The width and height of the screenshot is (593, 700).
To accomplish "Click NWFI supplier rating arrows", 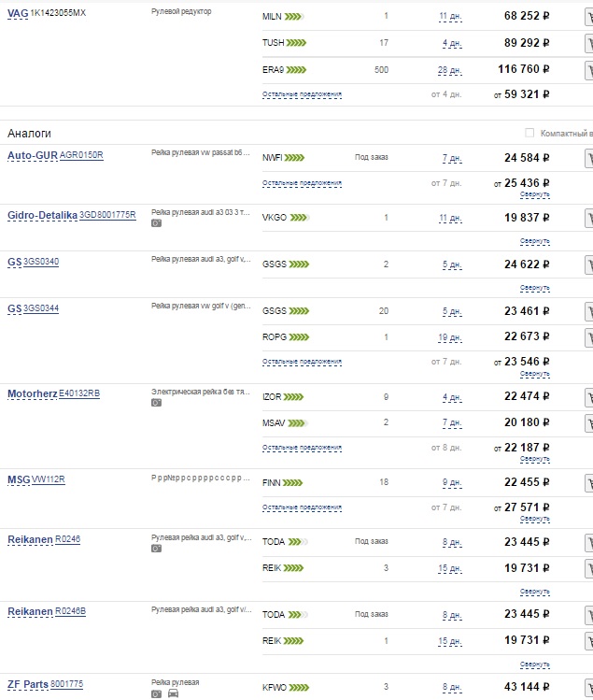I will 294,158.
